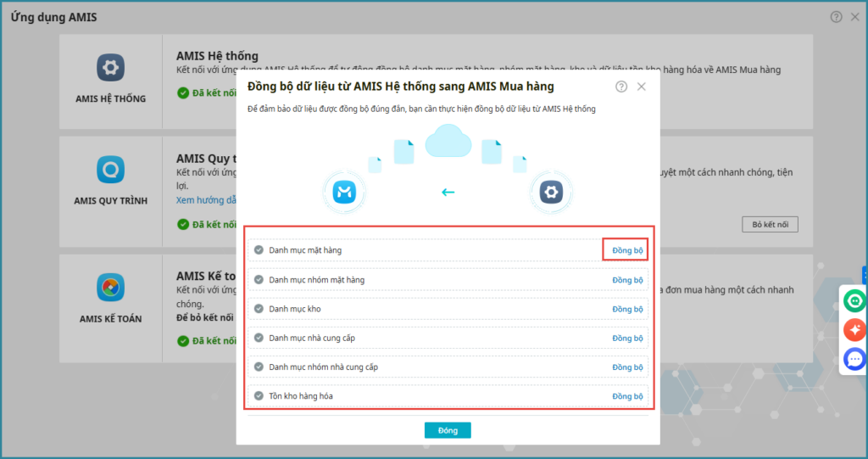
Task: Click the AMIS Mua hàng icon in the diagram
Action: (344, 193)
